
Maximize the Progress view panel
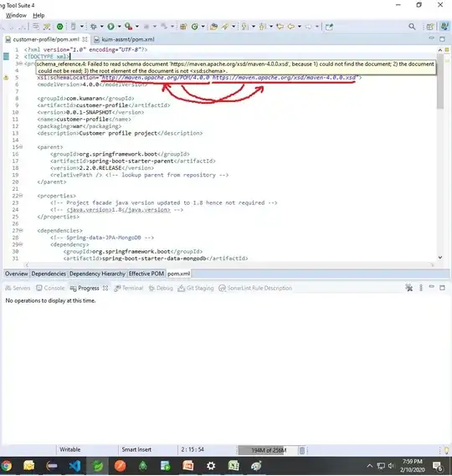pos(442,288)
